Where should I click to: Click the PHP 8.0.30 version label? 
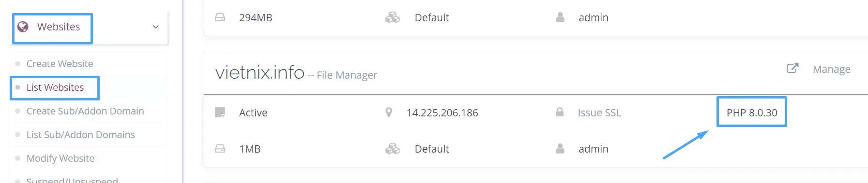coord(752,113)
